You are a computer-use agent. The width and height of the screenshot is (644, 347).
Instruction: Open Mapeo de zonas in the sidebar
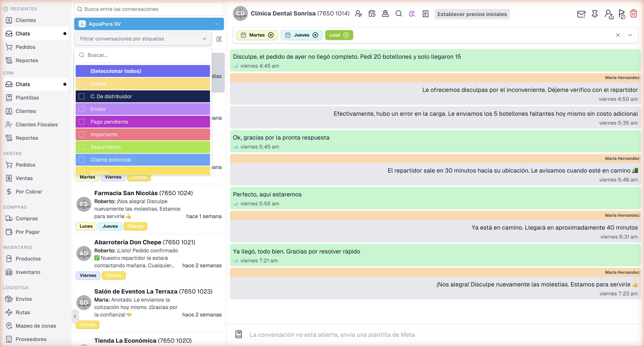36,326
